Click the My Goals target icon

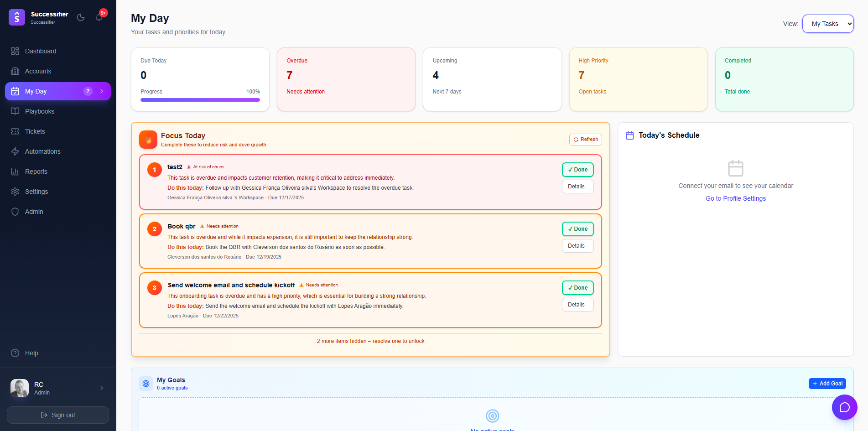[x=146, y=384]
